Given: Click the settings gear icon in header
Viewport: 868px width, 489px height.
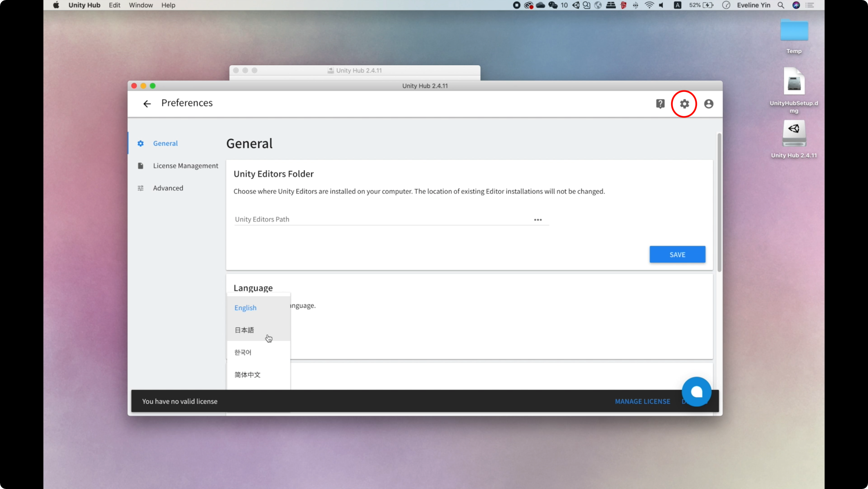Looking at the screenshot, I should pyautogui.click(x=684, y=104).
